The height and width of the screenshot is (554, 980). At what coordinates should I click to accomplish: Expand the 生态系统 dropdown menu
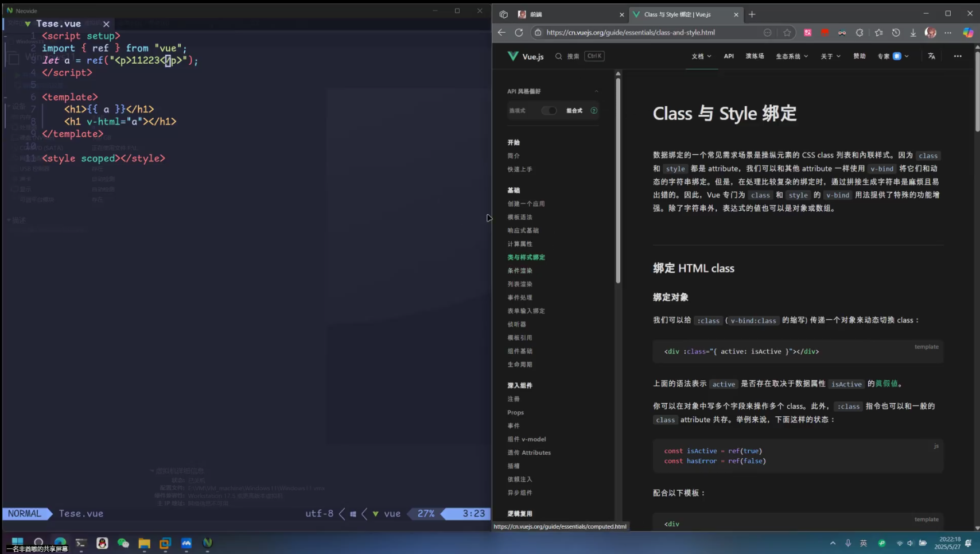tap(792, 56)
